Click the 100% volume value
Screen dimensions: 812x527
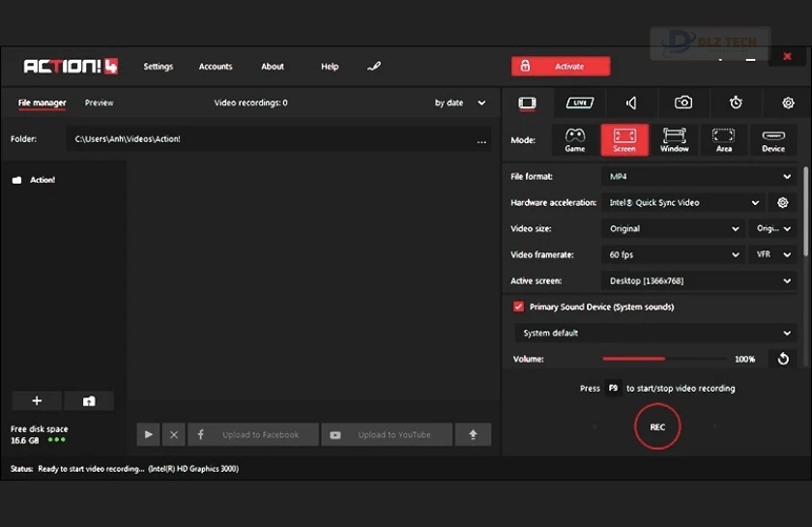point(744,359)
